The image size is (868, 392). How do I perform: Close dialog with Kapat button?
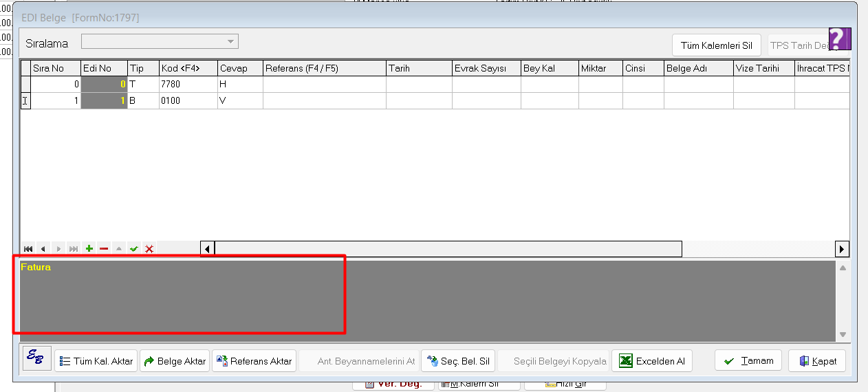coord(817,361)
